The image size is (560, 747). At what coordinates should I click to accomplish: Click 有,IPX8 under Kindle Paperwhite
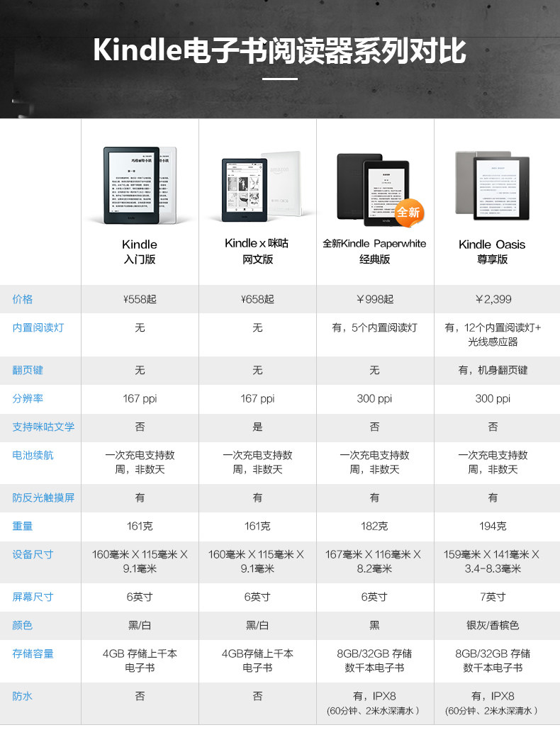pyautogui.click(x=374, y=696)
